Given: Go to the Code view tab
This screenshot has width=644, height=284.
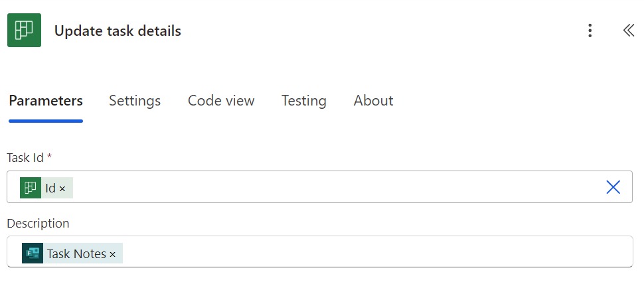Looking at the screenshot, I should (221, 101).
